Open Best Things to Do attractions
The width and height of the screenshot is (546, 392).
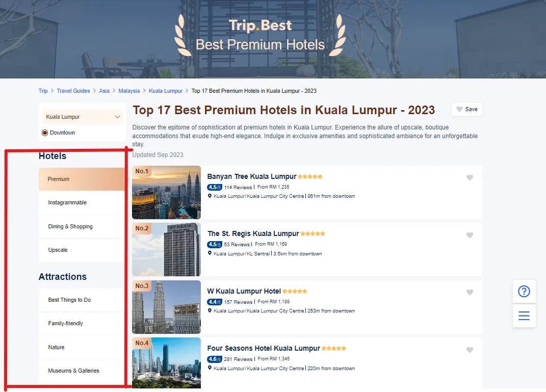tap(69, 300)
